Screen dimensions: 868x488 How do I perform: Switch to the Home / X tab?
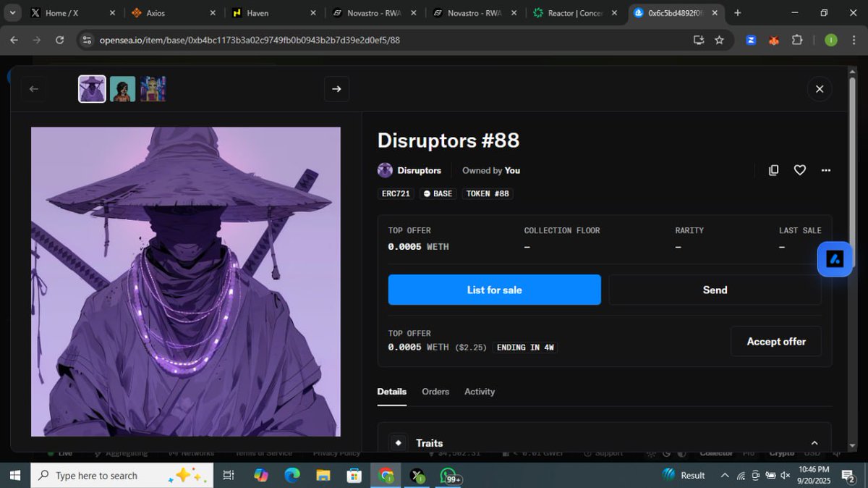72,13
